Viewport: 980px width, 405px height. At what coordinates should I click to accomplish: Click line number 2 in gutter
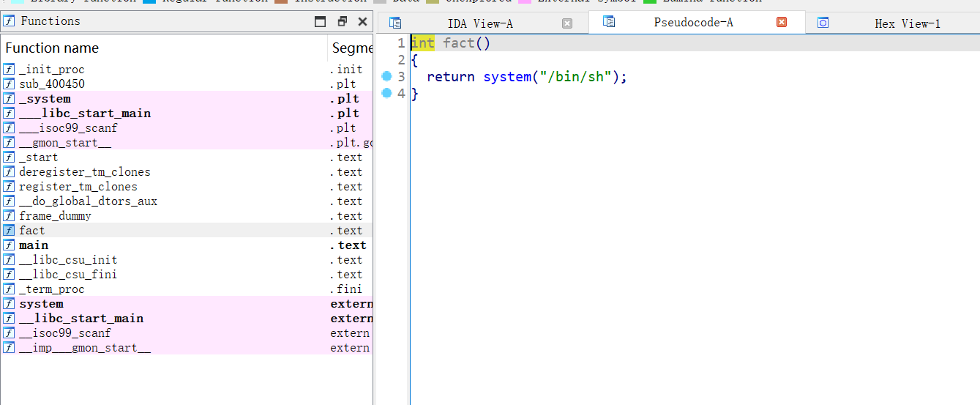401,60
